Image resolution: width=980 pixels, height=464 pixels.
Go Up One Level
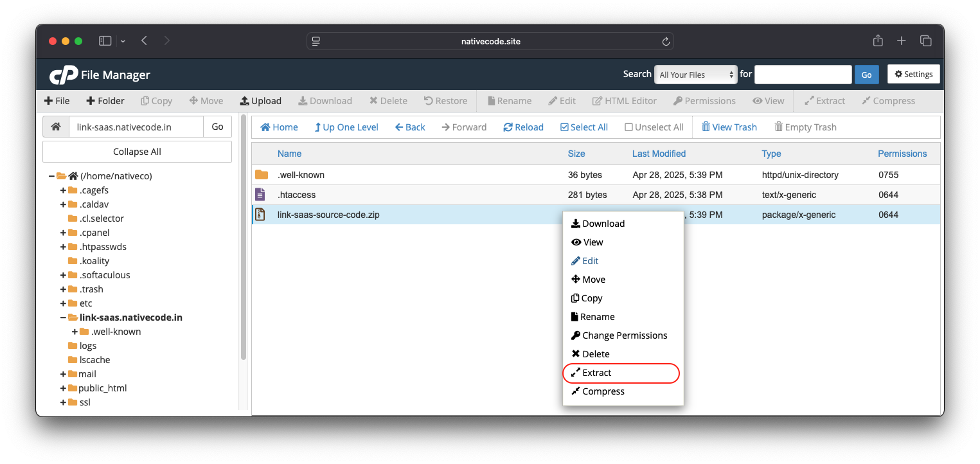pyautogui.click(x=346, y=127)
